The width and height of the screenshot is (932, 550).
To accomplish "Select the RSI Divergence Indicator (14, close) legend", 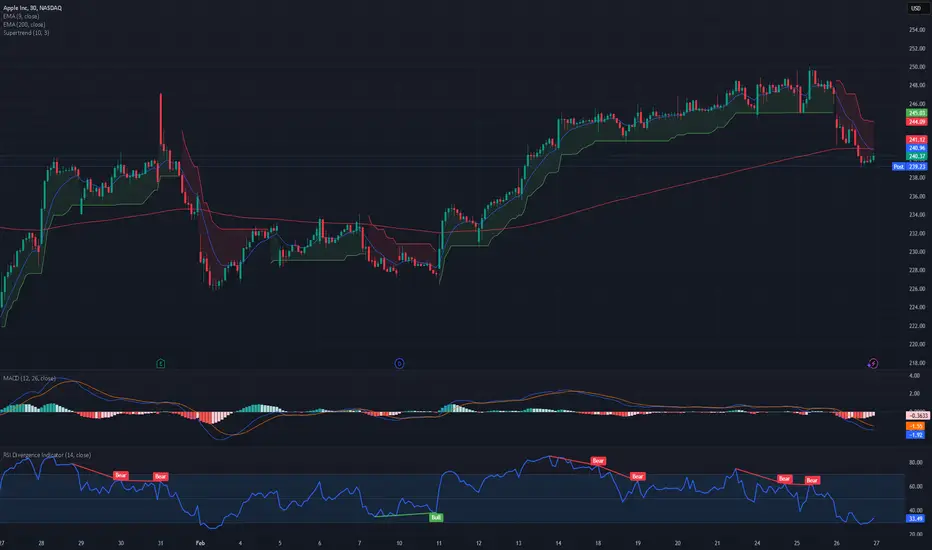I will [x=47, y=455].
